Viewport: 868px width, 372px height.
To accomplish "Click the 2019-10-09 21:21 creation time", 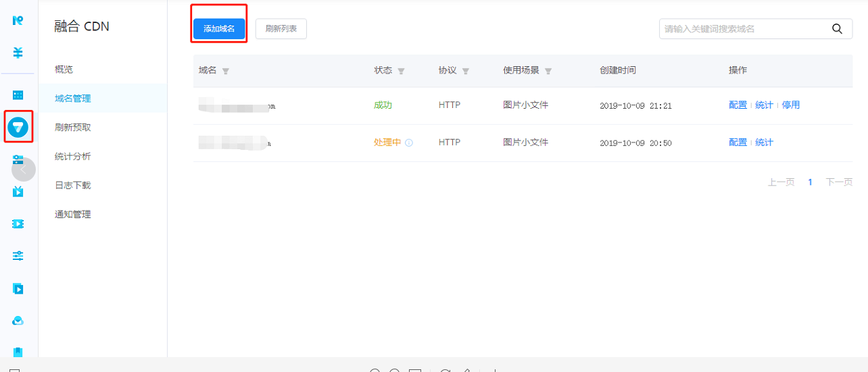I will pos(635,106).
